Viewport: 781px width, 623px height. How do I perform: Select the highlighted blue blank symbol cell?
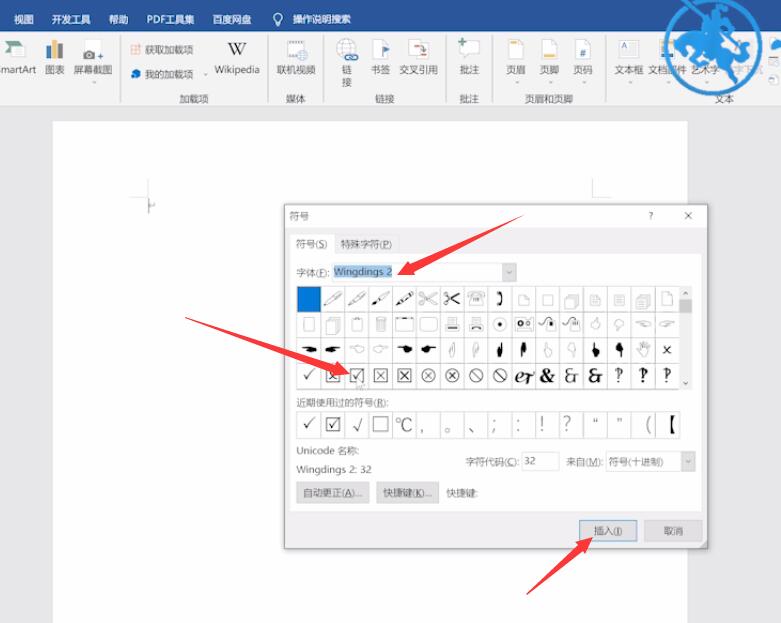pos(309,299)
